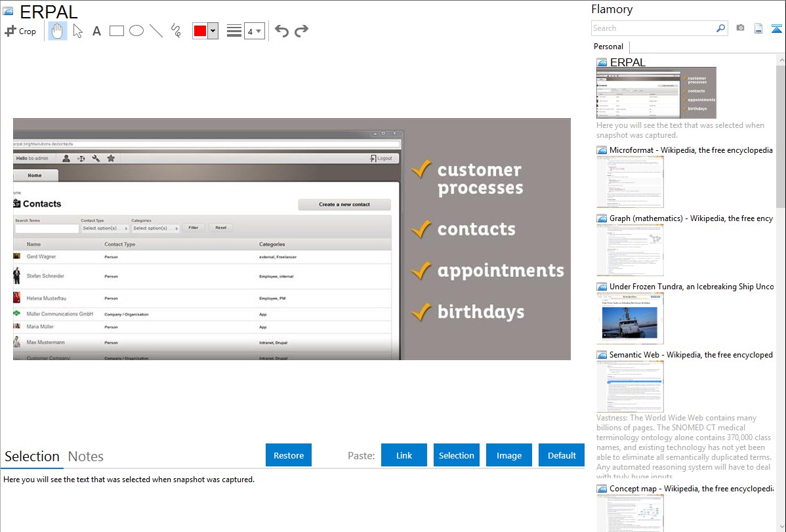Activate the hand pan tool
The image size is (786, 532).
58,31
